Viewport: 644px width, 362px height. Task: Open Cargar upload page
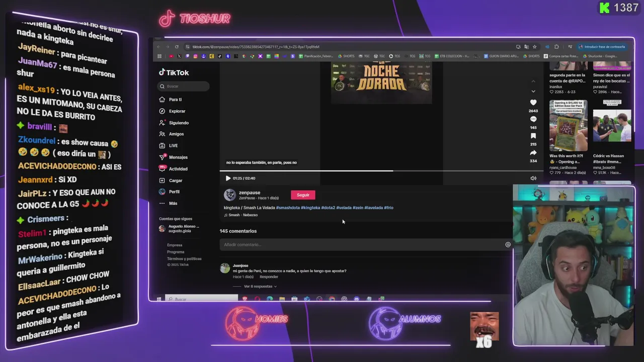176,180
